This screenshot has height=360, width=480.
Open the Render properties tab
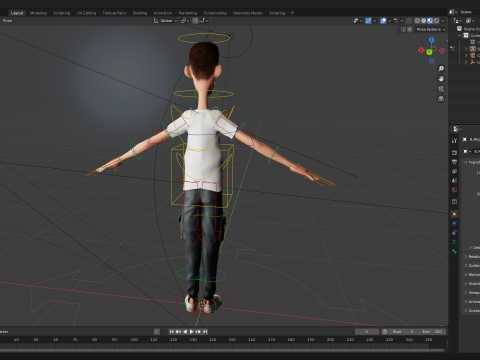click(454, 152)
